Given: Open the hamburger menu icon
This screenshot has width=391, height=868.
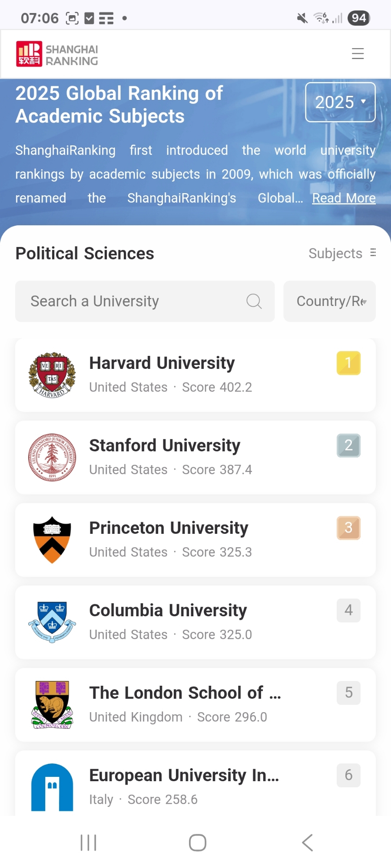Looking at the screenshot, I should click(x=358, y=53).
